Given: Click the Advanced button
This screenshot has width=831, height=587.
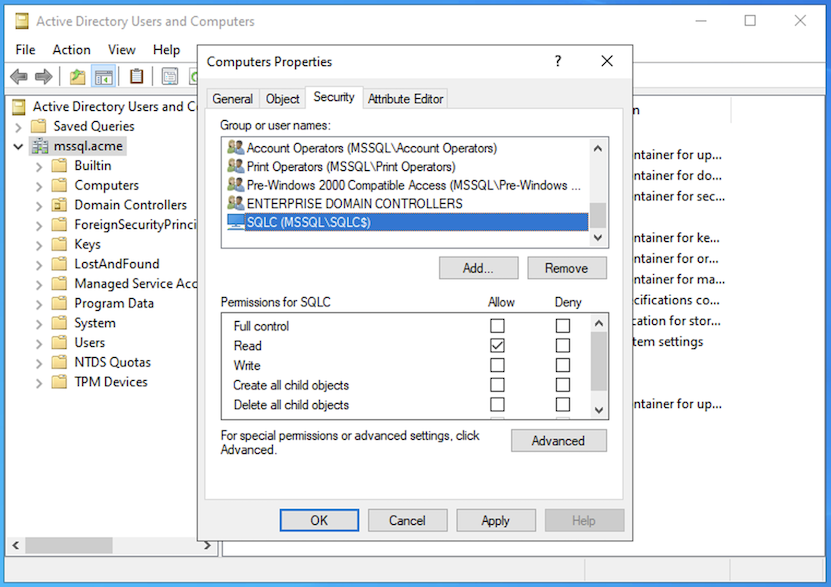Looking at the screenshot, I should (558, 440).
